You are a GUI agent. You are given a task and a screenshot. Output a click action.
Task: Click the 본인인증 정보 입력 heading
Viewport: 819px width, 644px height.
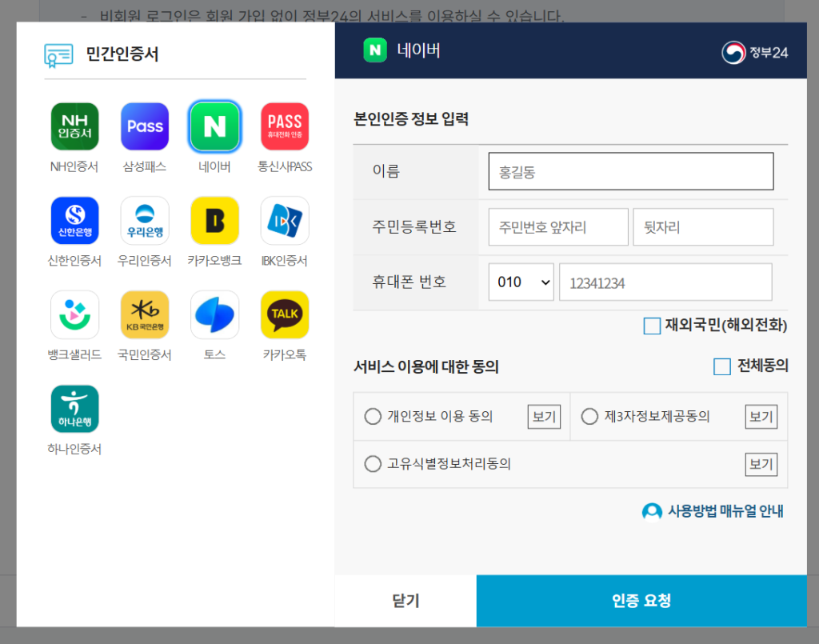411,119
